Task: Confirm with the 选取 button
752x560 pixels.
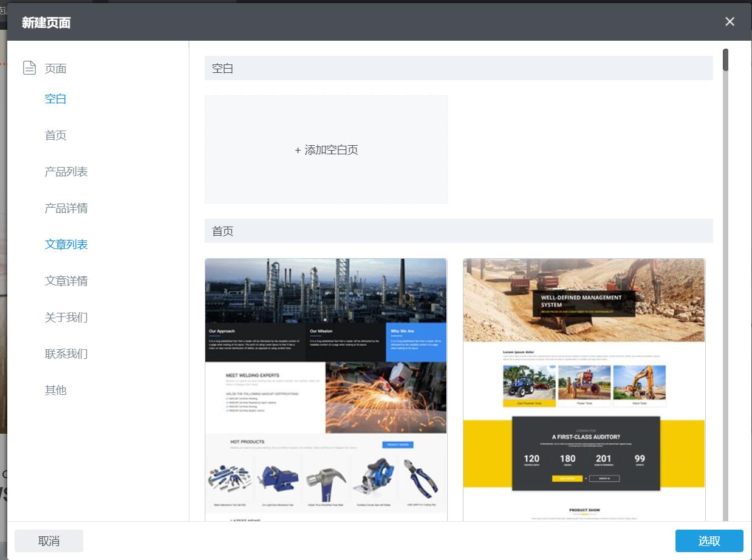Action: click(709, 541)
